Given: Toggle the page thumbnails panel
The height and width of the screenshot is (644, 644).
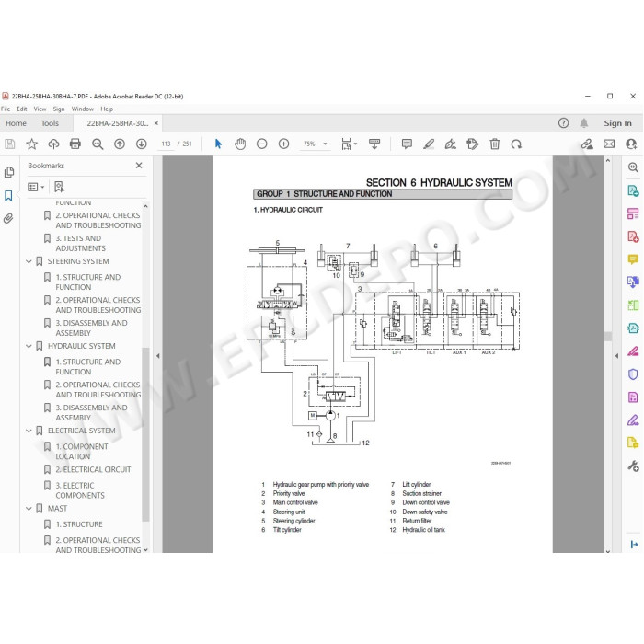Looking at the screenshot, I should (8, 172).
